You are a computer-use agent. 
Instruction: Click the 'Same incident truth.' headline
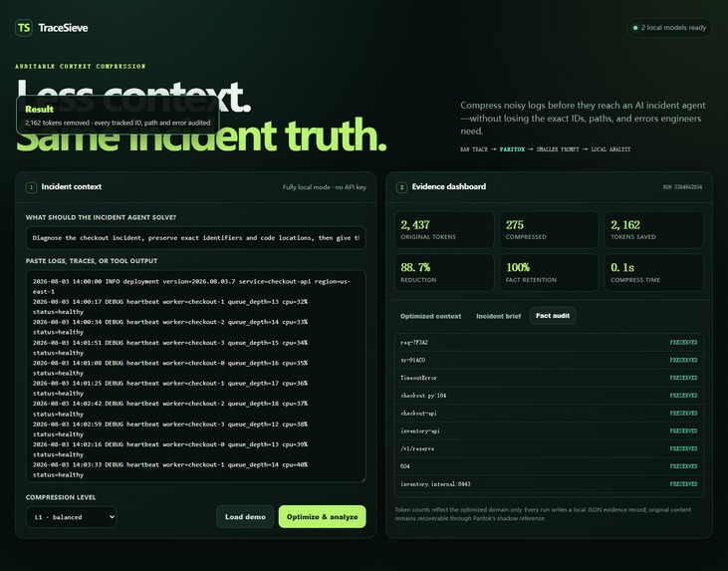(201, 136)
